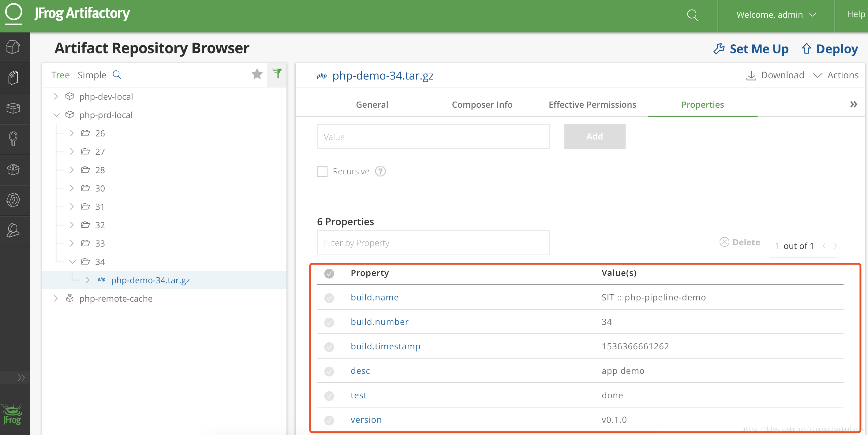Expand folder 28 in the tree
This screenshot has height=435, width=868.
click(72, 170)
